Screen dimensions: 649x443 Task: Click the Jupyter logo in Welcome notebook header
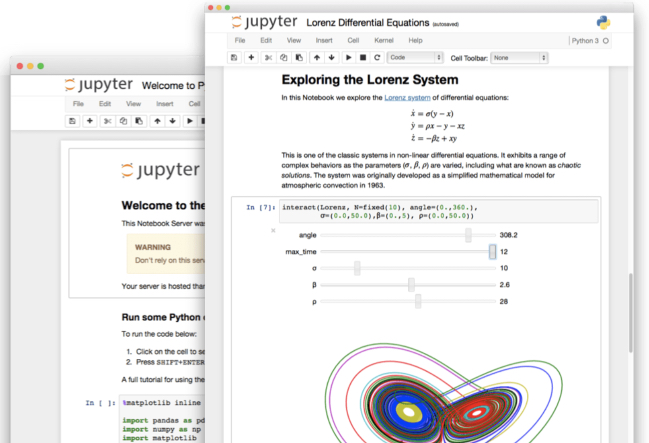point(99,85)
